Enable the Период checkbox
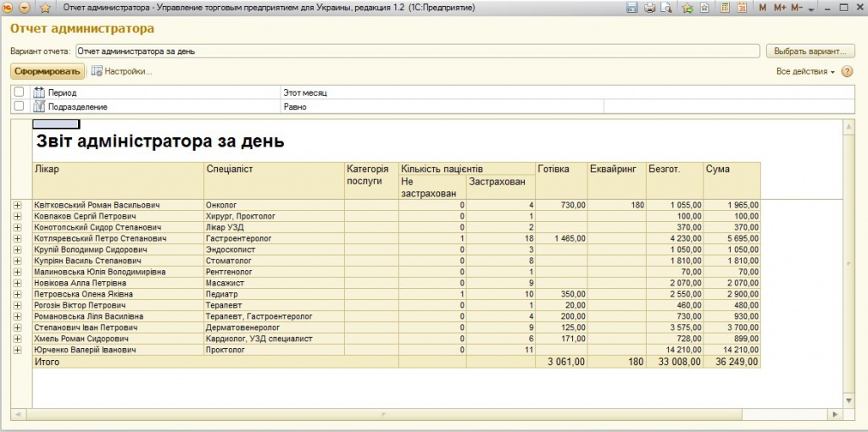Viewport: 868px width, 432px height. [19, 92]
